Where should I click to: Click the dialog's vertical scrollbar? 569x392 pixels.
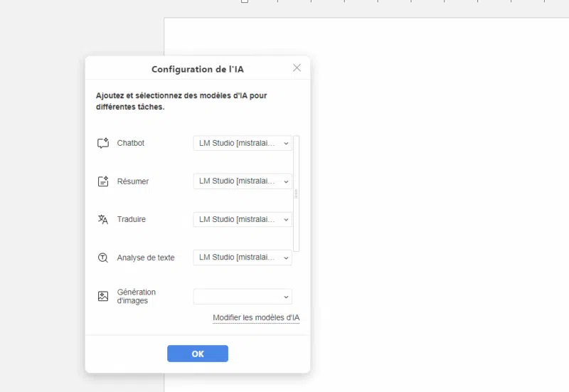click(x=297, y=193)
